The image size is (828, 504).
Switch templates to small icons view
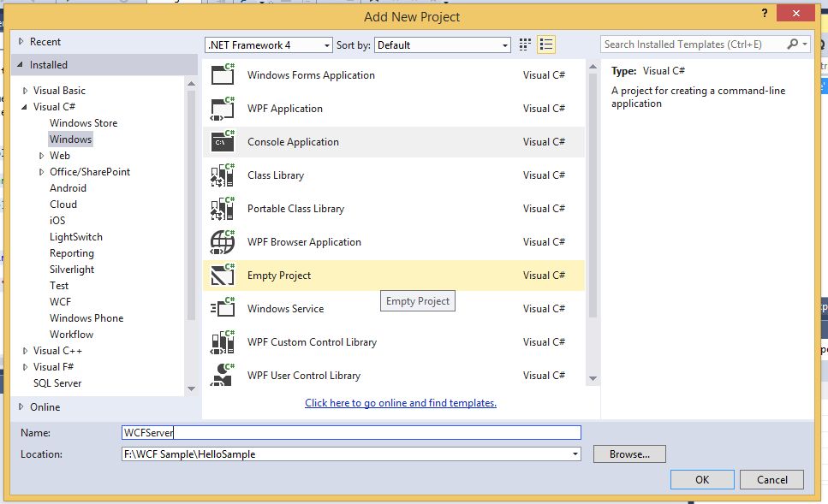525,44
